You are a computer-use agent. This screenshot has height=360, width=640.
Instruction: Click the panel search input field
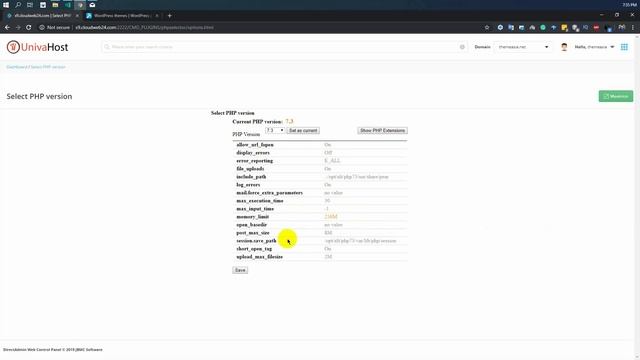pyautogui.click(x=284, y=47)
